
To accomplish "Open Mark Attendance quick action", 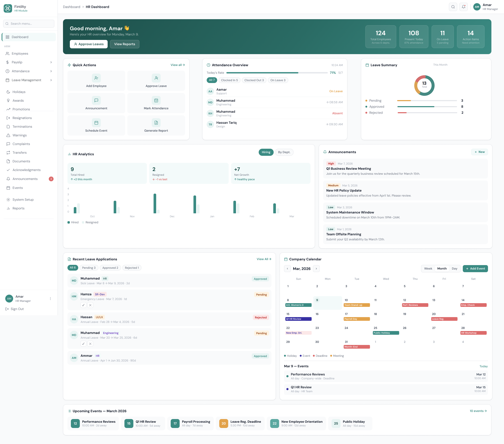I will click(156, 103).
